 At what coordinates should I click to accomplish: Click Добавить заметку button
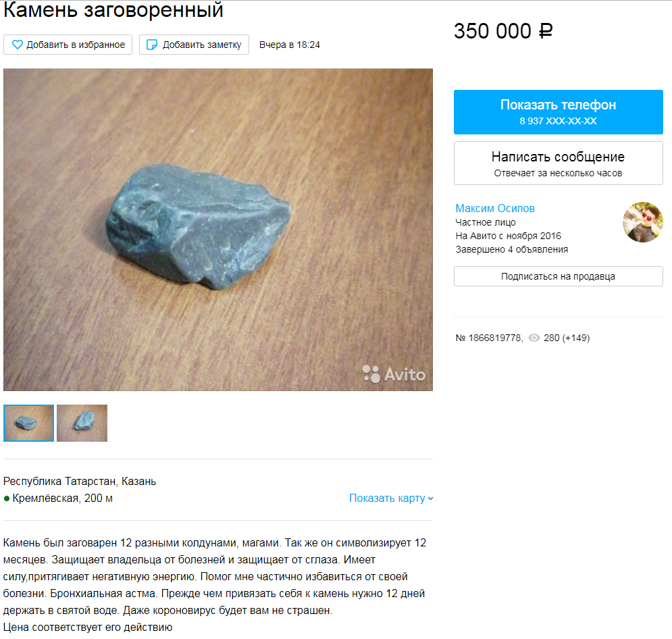(194, 45)
